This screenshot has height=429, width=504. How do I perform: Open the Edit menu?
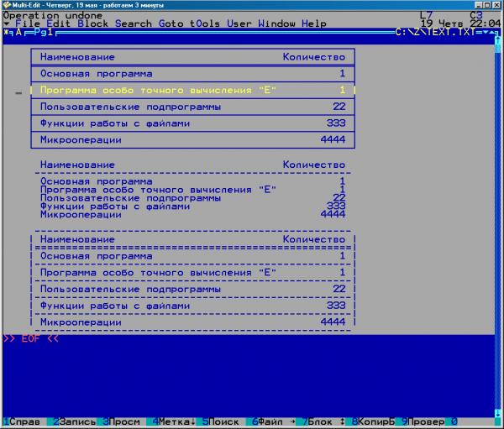pos(59,24)
